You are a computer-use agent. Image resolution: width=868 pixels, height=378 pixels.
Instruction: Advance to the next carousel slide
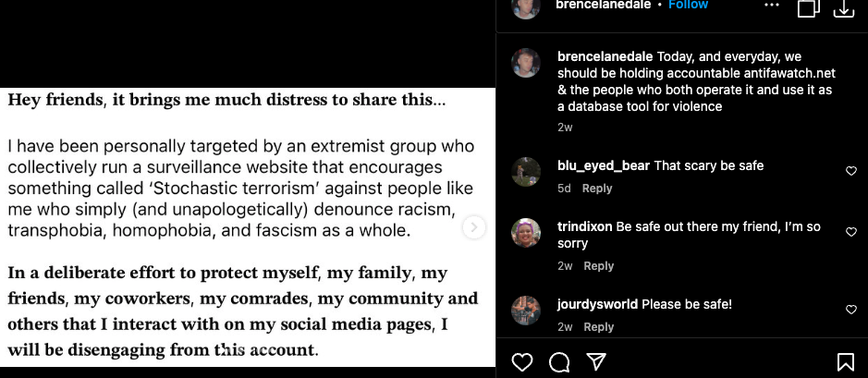474,227
